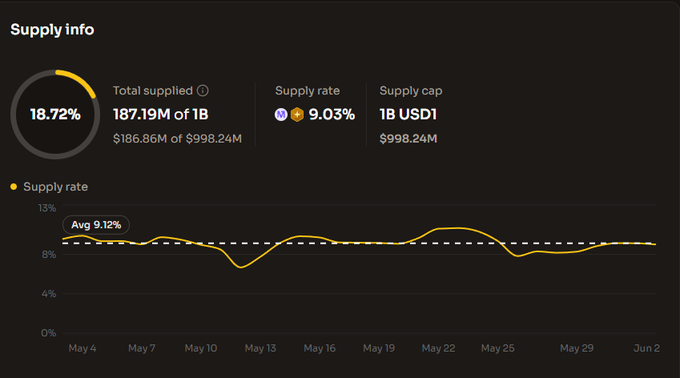Viewport: 680px width, 378px height.
Task: Click the 0% y-axis label
Action: [49, 333]
